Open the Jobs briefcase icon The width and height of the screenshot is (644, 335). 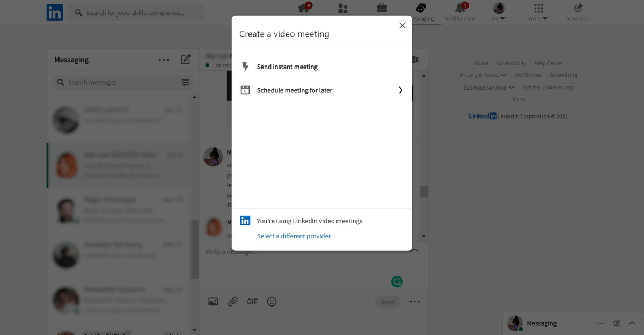coord(382,8)
